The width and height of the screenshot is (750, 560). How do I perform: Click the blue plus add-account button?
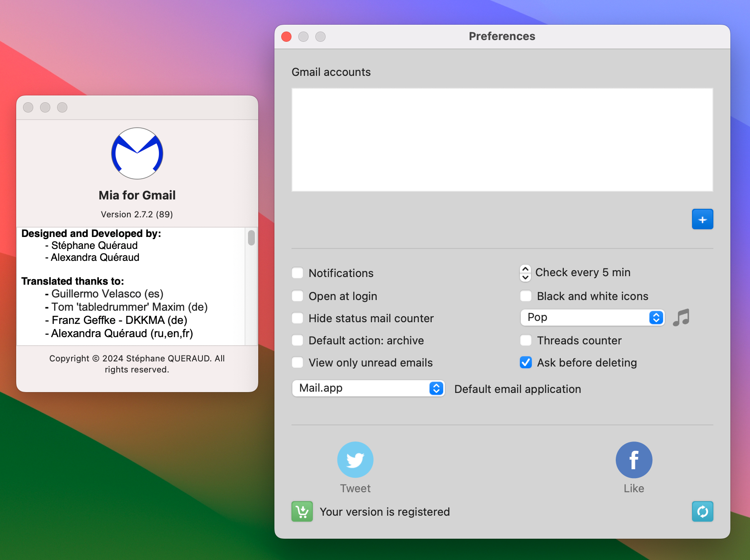(x=702, y=219)
